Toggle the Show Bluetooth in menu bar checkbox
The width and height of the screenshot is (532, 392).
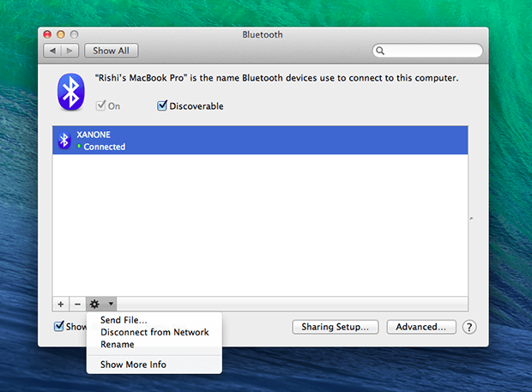tap(59, 327)
